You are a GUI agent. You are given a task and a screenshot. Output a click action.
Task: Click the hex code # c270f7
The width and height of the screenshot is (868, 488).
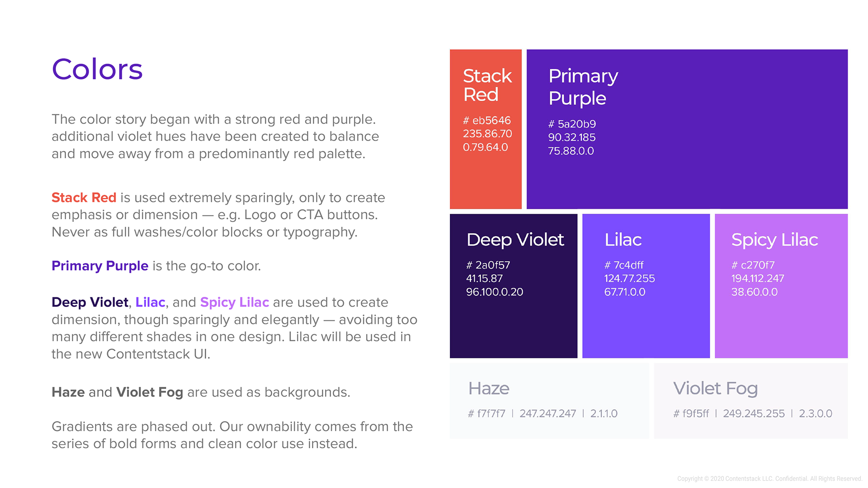753,265
